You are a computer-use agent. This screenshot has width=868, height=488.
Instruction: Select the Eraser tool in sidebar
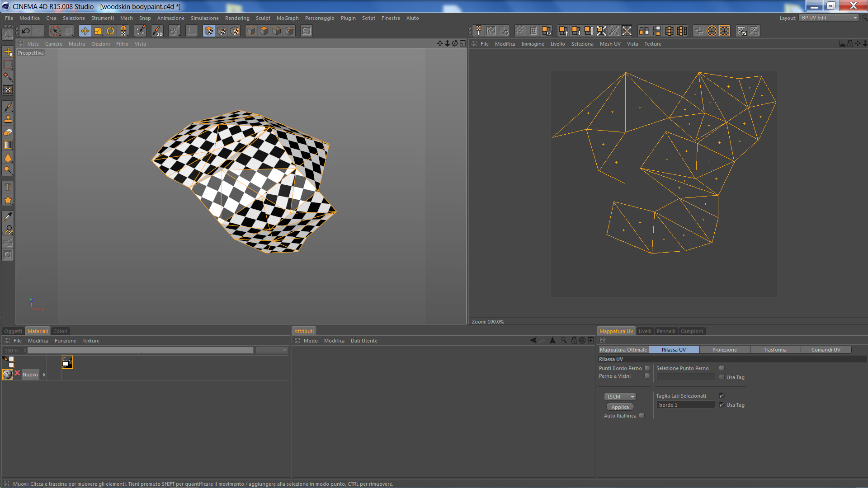(8, 132)
